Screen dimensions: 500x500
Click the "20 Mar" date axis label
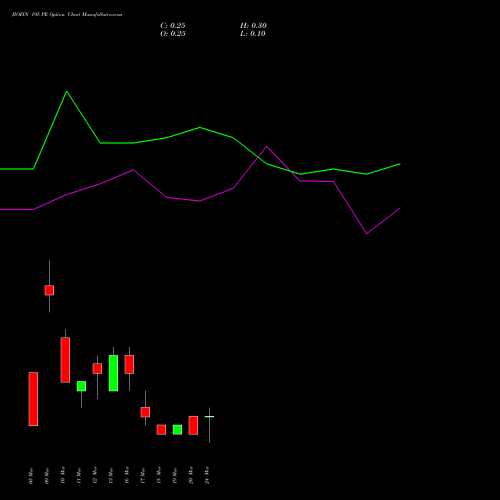(191, 475)
